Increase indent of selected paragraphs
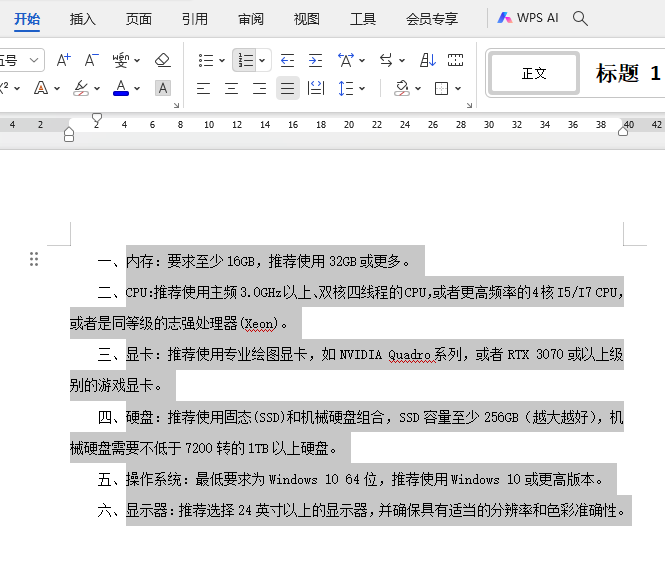 [315, 60]
